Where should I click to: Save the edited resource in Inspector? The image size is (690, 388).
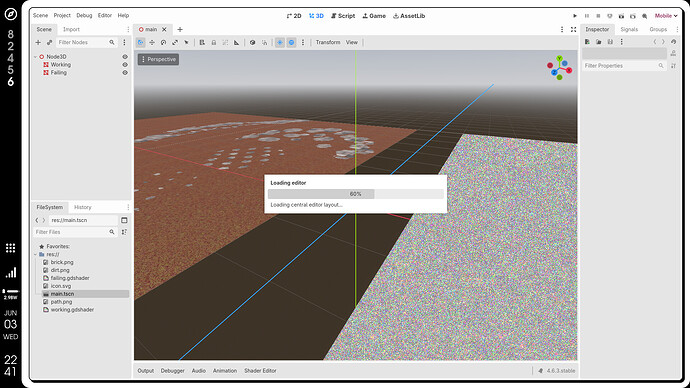(610, 42)
